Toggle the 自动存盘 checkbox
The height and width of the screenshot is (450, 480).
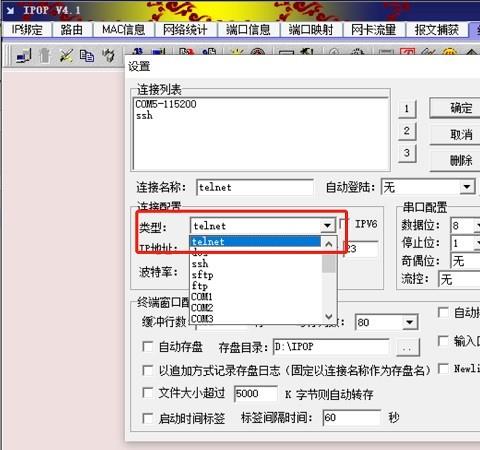[148, 347]
